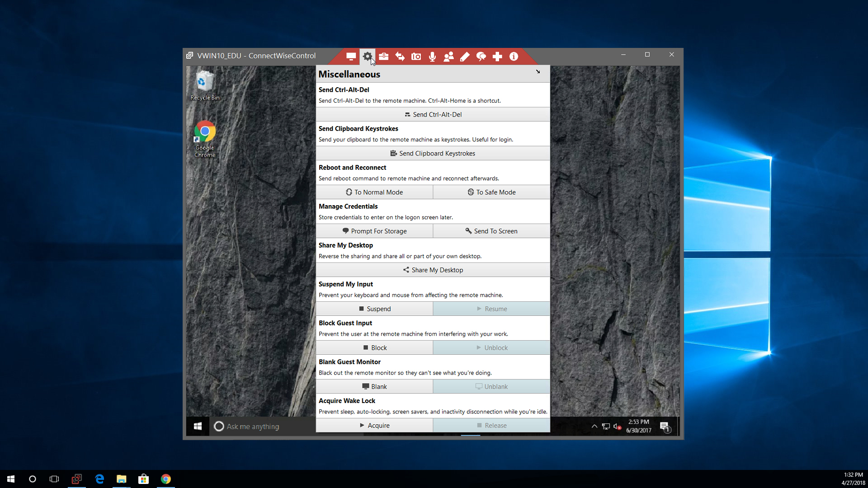This screenshot has height=488, width=868.
Task: Expand remote system tray hidden icons chevron
Action: [594, 426]
